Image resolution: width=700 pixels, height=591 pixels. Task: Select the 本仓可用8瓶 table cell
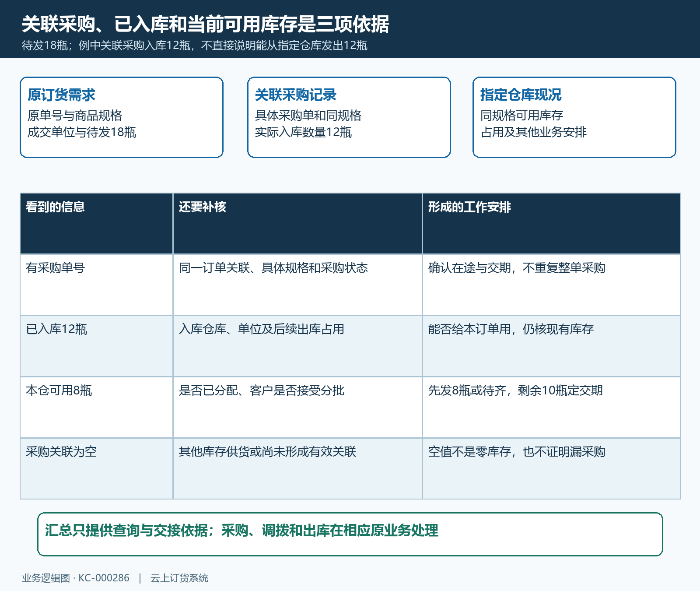pyautogui.click(x=96, y=407)
